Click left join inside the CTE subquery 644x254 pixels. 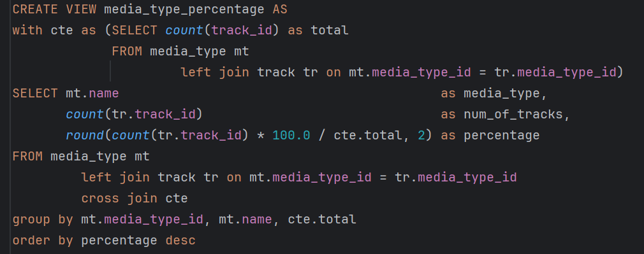pos(215,73)
